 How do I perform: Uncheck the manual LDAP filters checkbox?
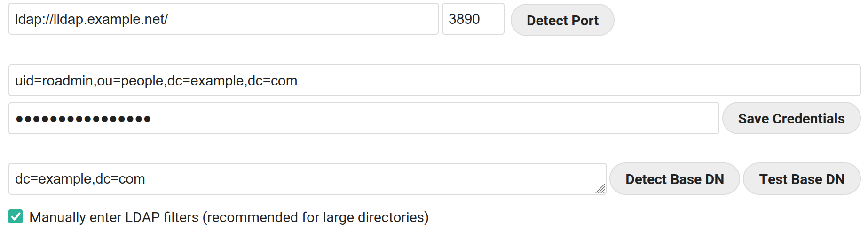[16, 217]
